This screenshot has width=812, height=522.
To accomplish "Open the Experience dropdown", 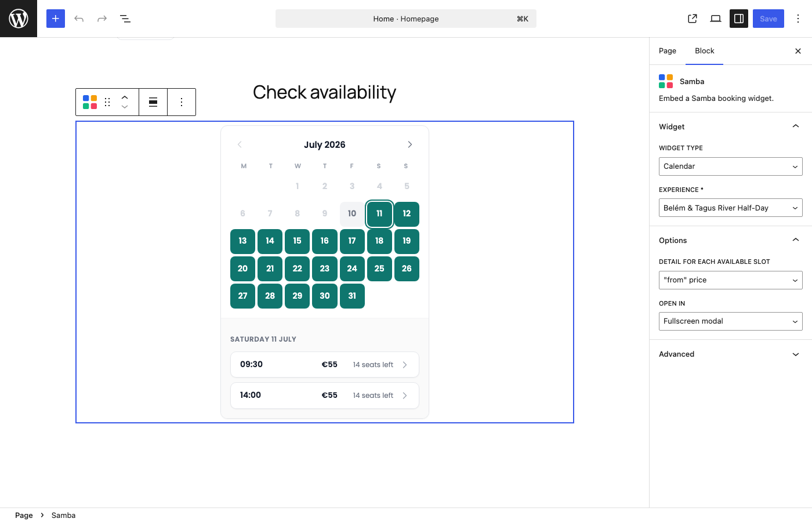I will coord(731,208).
